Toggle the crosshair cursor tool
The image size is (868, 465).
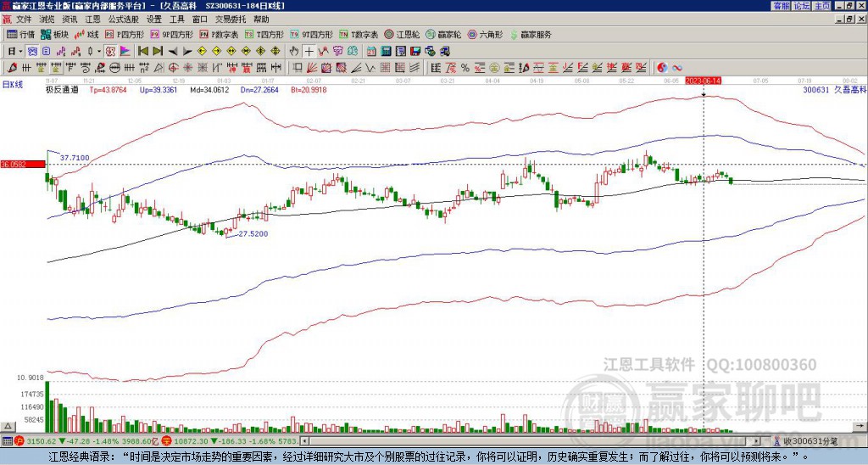(x=309, y=51)
